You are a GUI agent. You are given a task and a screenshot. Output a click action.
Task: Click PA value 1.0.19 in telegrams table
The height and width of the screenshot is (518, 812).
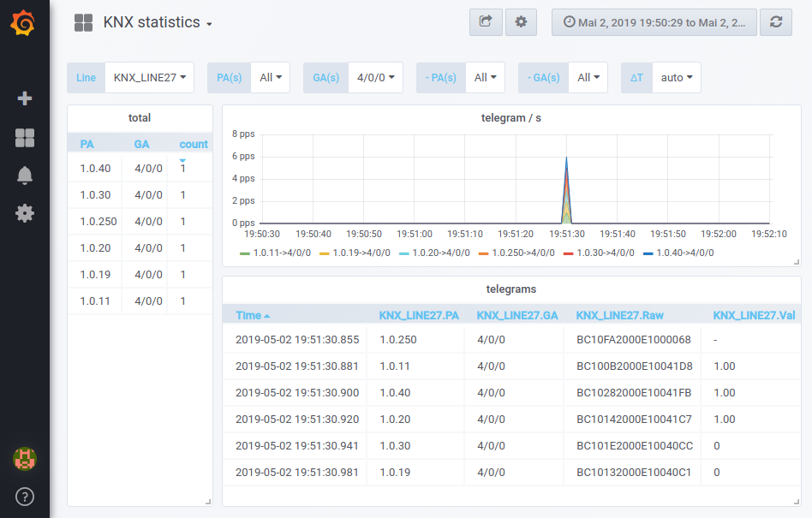395,473
